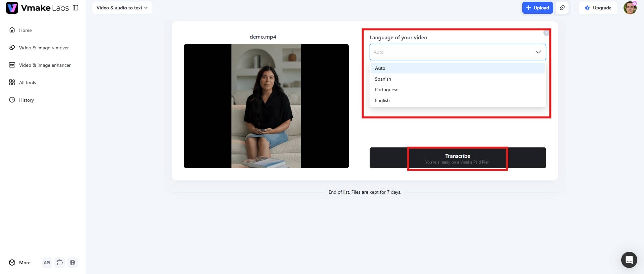Click the Upgrade button
This screenshot has height=274, width=644.
point(598,8)
